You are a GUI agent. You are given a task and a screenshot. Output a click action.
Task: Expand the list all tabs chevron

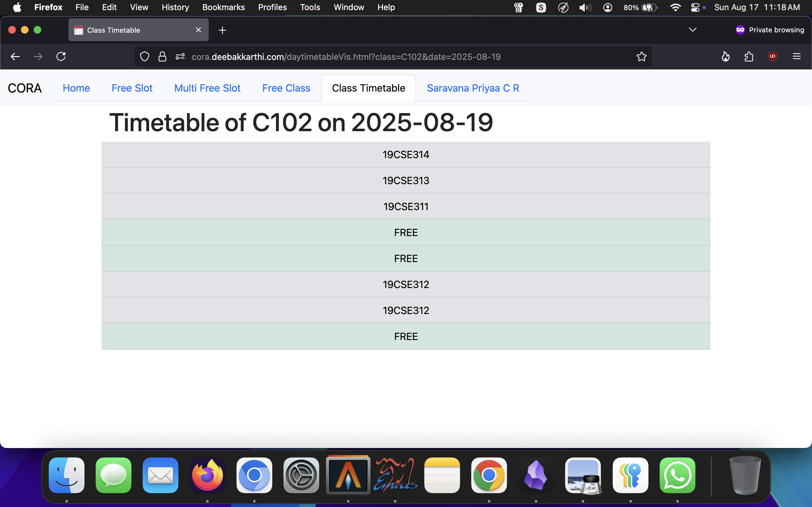coord(692,30)
